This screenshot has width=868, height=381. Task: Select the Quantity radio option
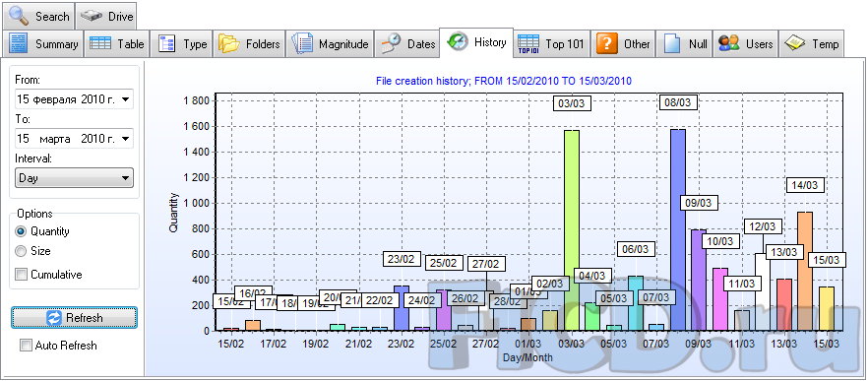(x=21, y=231)
